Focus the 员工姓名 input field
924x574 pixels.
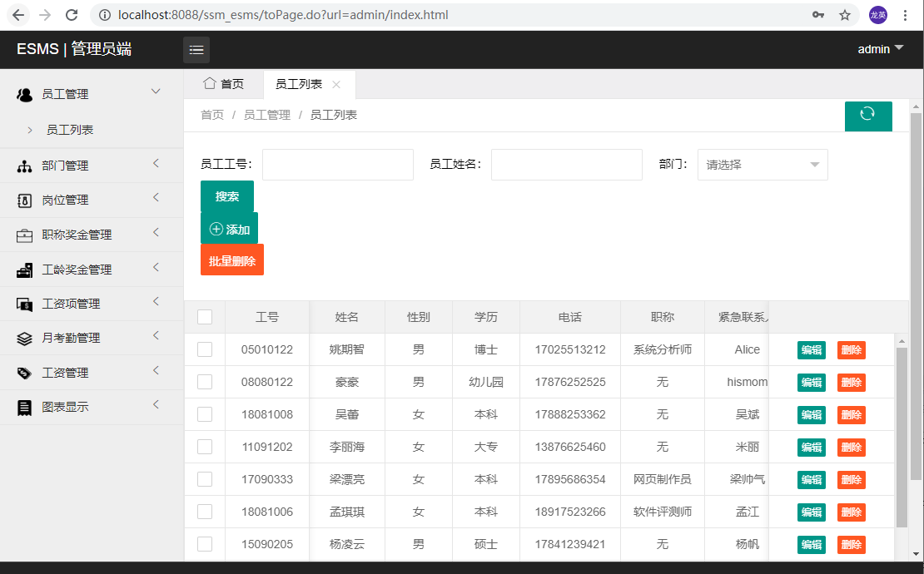567,165
